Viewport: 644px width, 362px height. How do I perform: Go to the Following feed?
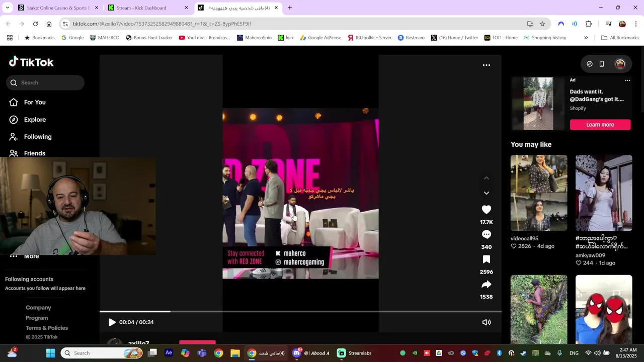pos(30,137)
